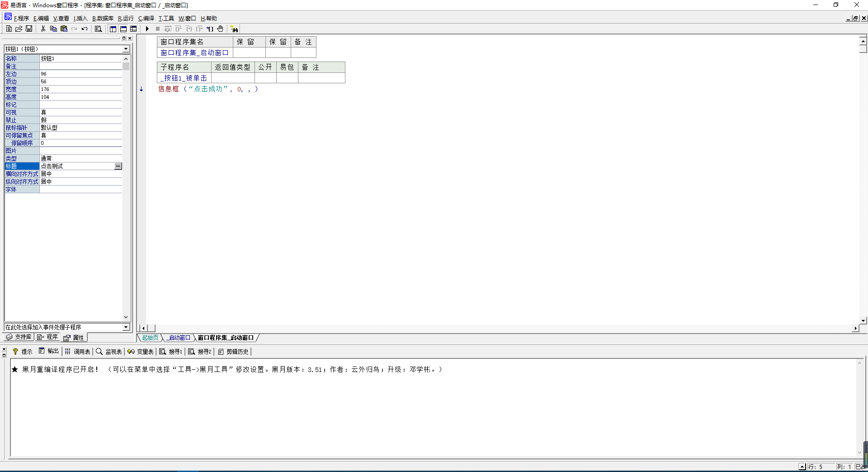This screenshot has width=868, height=472.
Task: Open the F.程序 menu
Action: coord(21,19)
